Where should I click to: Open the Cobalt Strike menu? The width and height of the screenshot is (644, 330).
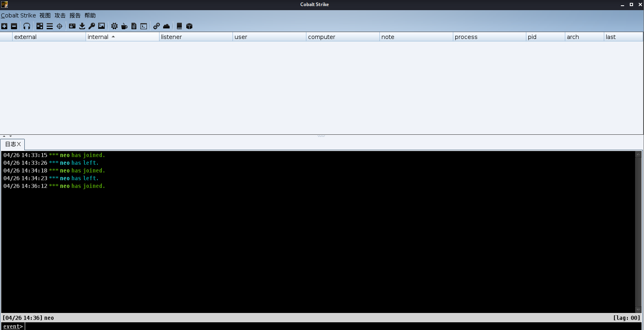pos(18,15)
